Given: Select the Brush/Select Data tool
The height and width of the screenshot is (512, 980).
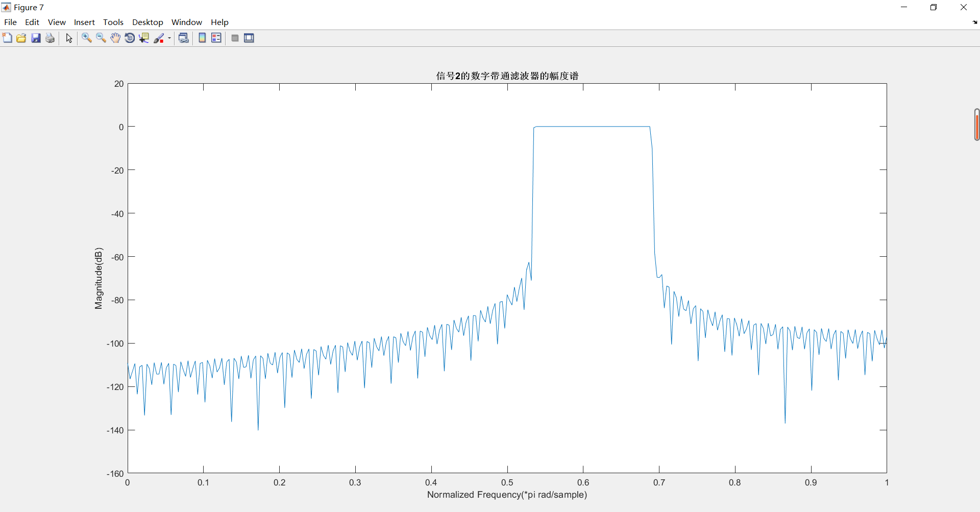Looking at the screenshot, I should [159, 38].
